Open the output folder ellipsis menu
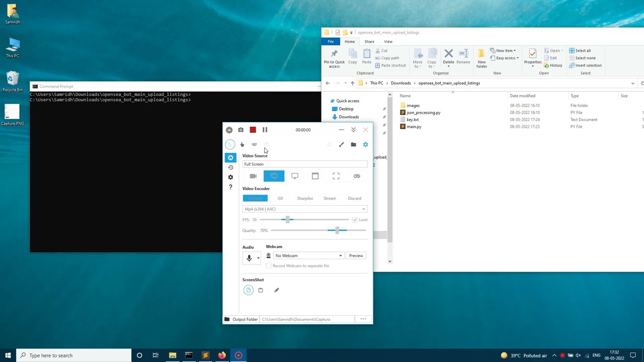Image resolution: width=644 pixels, height=362 pixels. pos(363,319)
